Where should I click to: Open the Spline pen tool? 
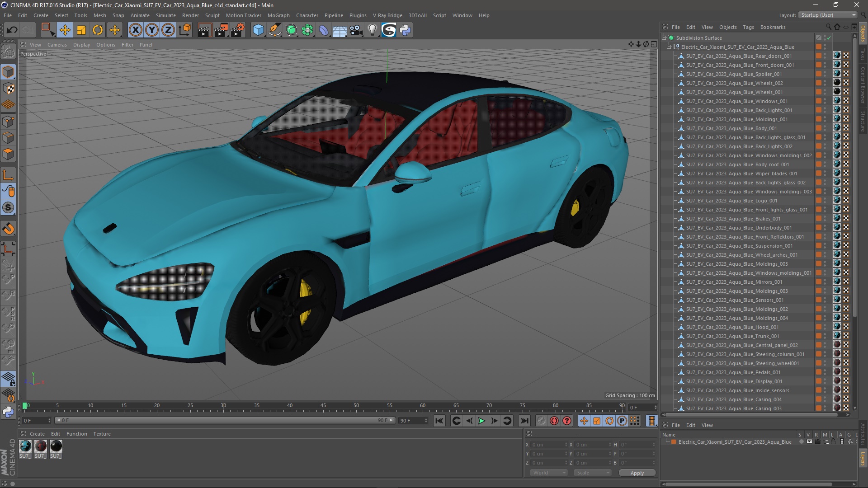[274, 30]
